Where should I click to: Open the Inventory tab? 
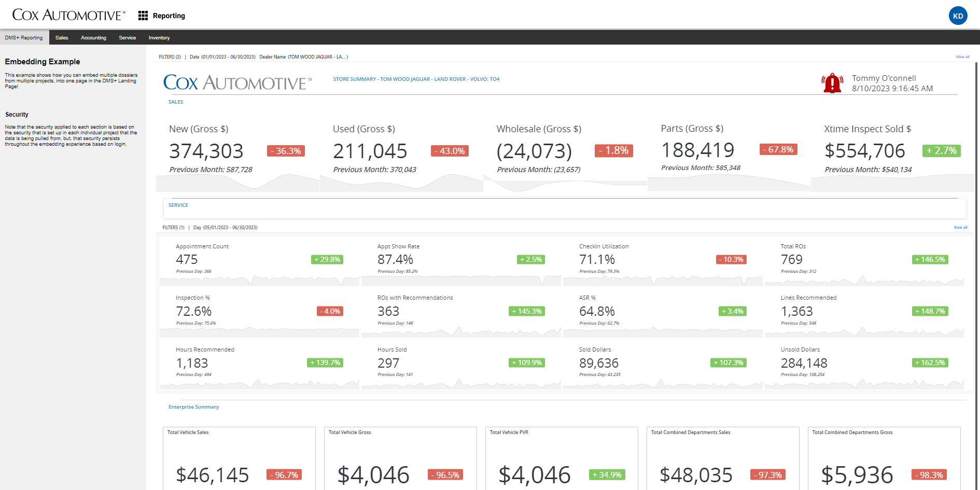coord(159,37)
